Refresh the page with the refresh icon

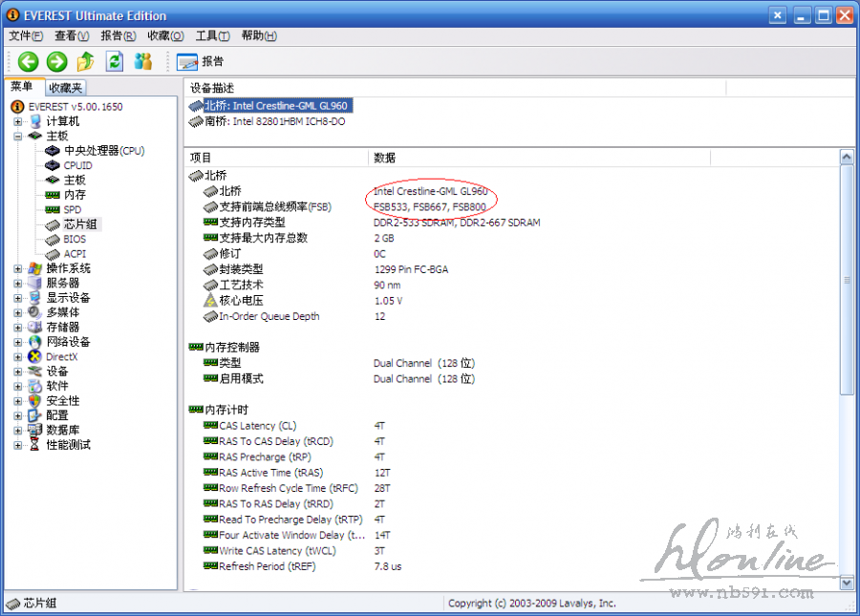point(114,61)
